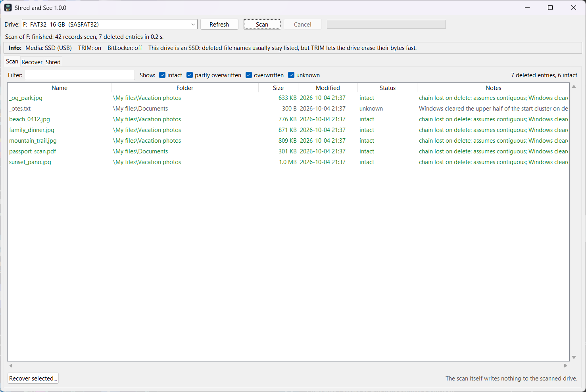
Task: Click the horizontal scrollbar right arrow
Action: [565, 365]
